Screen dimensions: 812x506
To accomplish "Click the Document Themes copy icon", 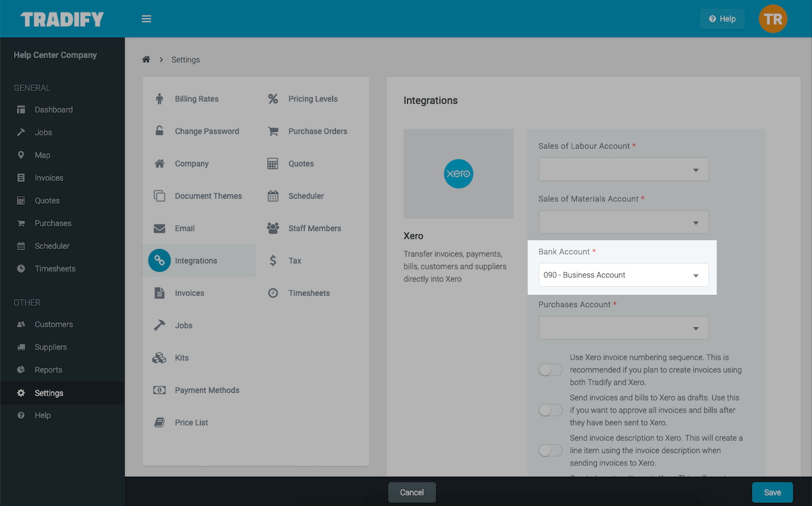I will [159, 196].
